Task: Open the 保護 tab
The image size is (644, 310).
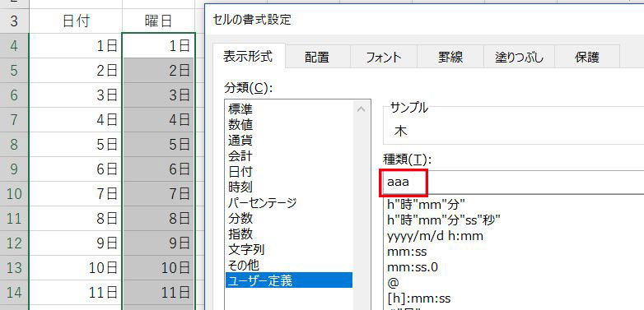Action: pyautogui.click(x=587, y=57)
